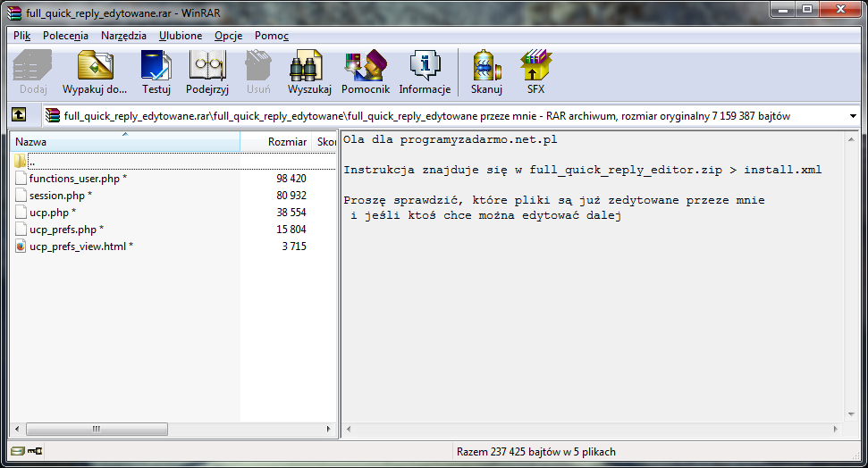Click comment line starting 'Instrukcja znajduje się'
Screen dimensions: 868x468
tap(582, 170)
